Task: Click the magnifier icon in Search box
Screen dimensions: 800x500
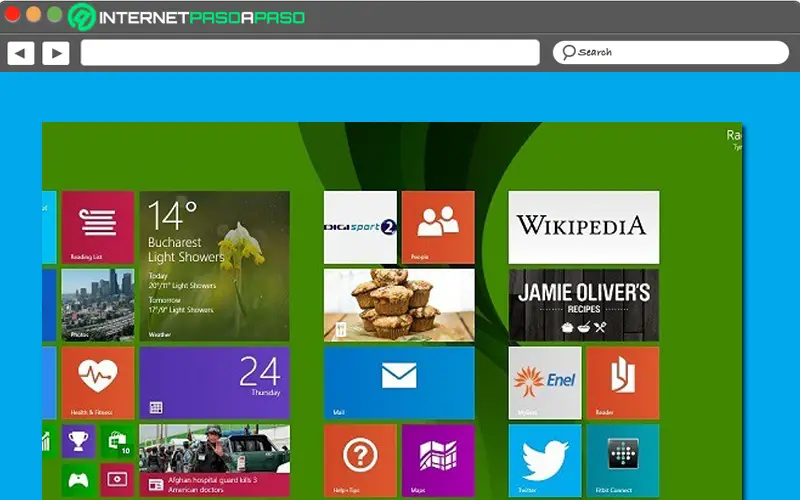Action: point(568,52)
